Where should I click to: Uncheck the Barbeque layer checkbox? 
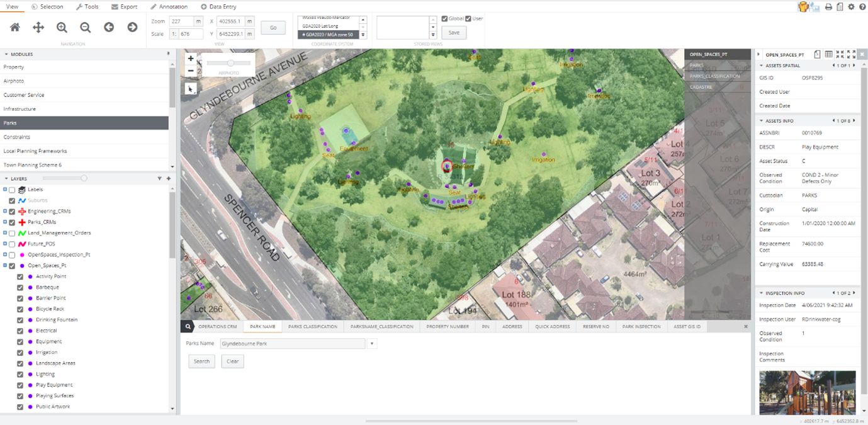coord(20,288)
